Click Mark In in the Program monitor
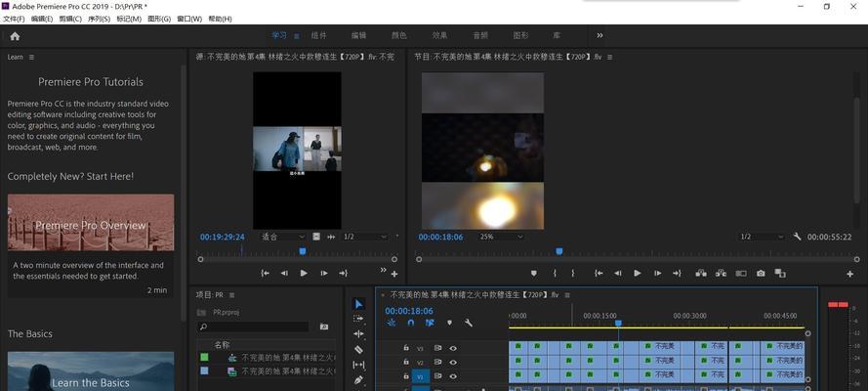 555,273
